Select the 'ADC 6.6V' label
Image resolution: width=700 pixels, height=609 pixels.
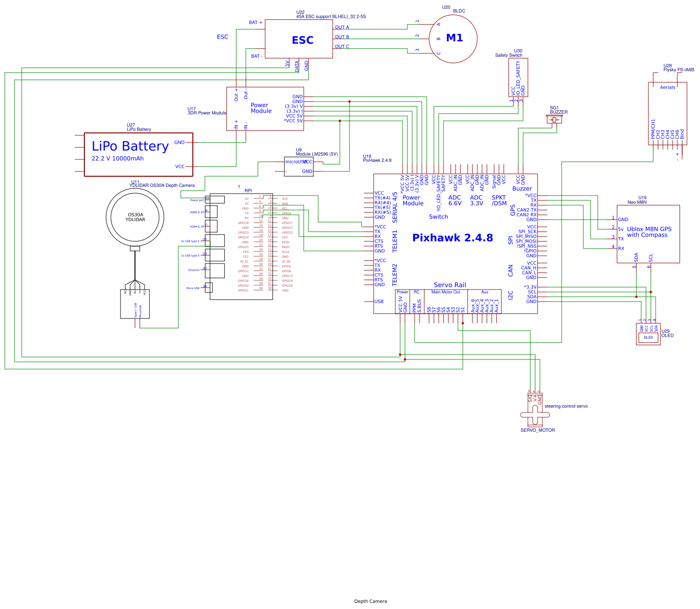click(x=455, y=200)
